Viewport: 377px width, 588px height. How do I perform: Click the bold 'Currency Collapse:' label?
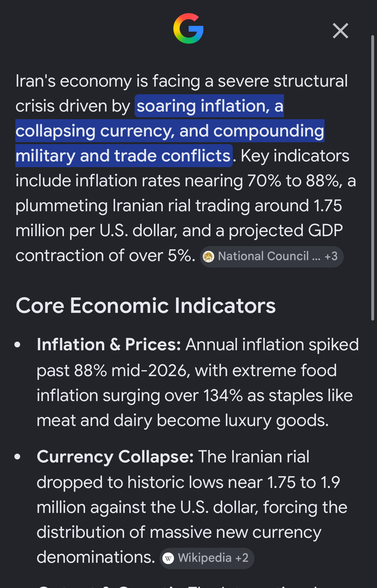(x=115, y=457)
